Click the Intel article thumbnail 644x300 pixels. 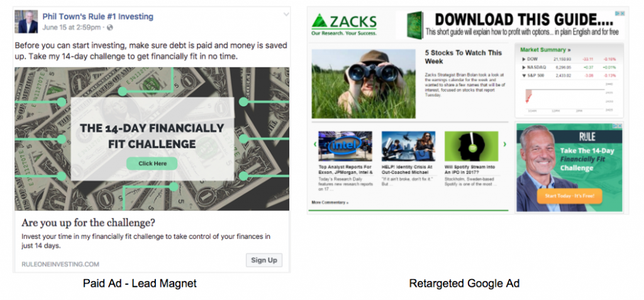coord(345,146)
